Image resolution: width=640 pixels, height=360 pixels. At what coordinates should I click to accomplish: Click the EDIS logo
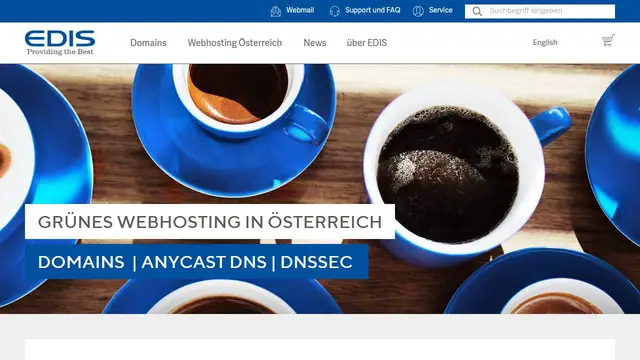pyautogui.click(x=60, y=42)
